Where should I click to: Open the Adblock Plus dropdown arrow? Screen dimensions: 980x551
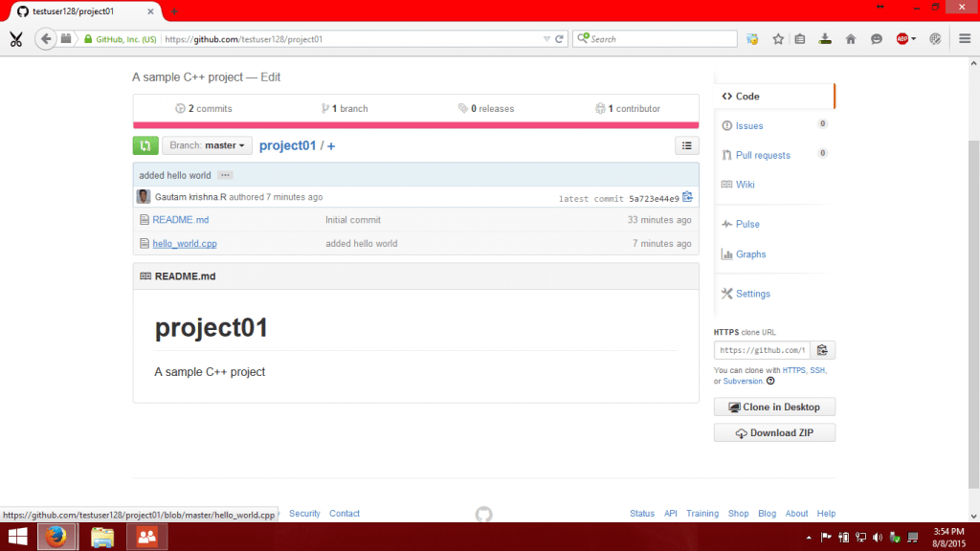click(913, 38)
